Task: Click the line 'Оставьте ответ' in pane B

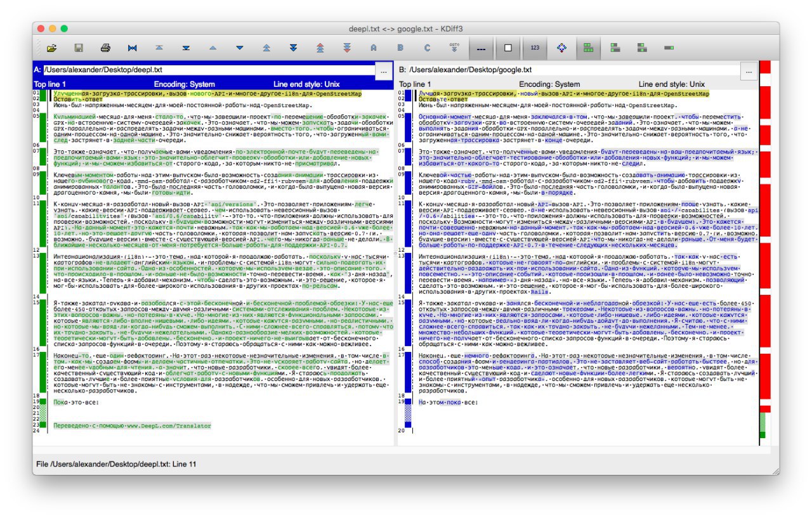Action: point(443,100)
